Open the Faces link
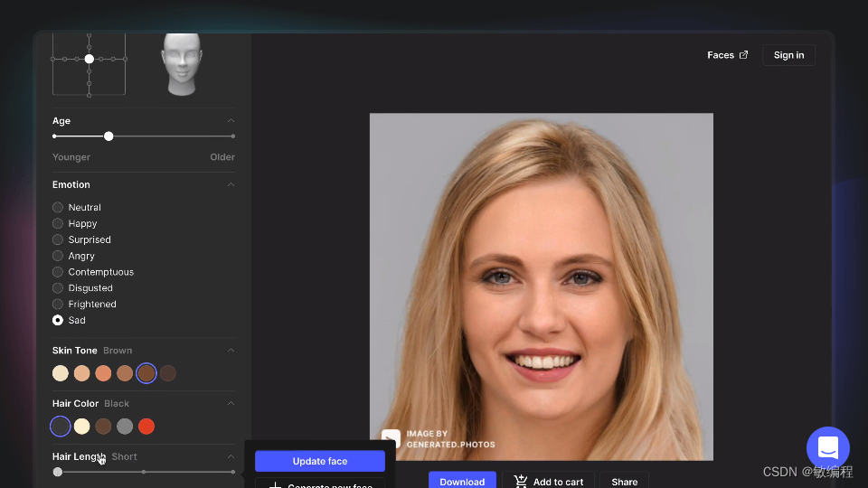This screenshot has height=488, width=868. 727,55
